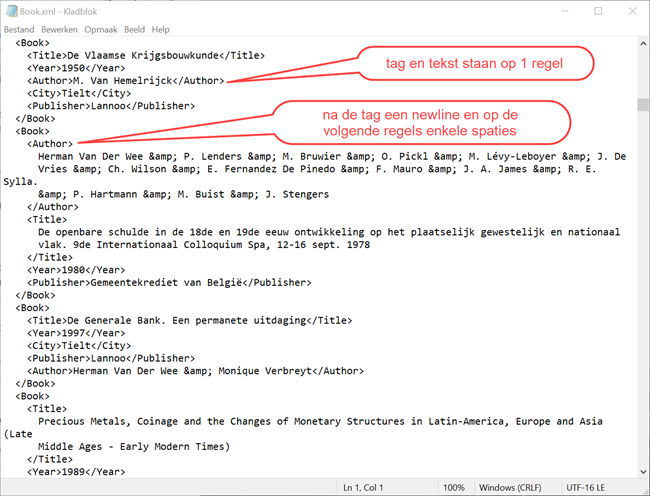The height and width of the screenshot is (496, 650).
Task: Close the Kladblok window
Action: click(633, 11)
